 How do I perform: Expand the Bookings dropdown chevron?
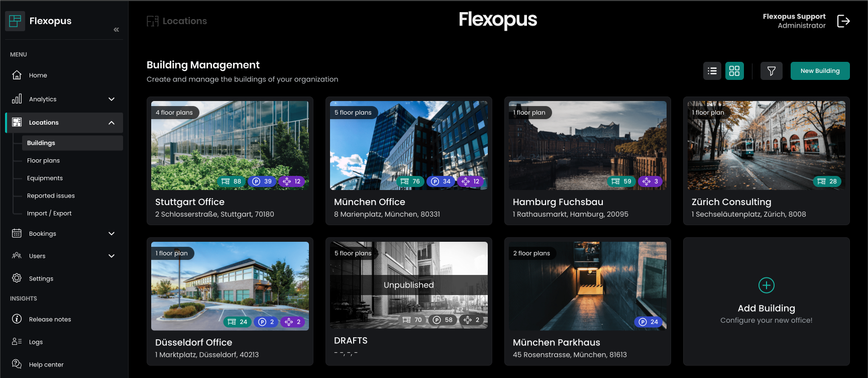[x=112, y=233]
